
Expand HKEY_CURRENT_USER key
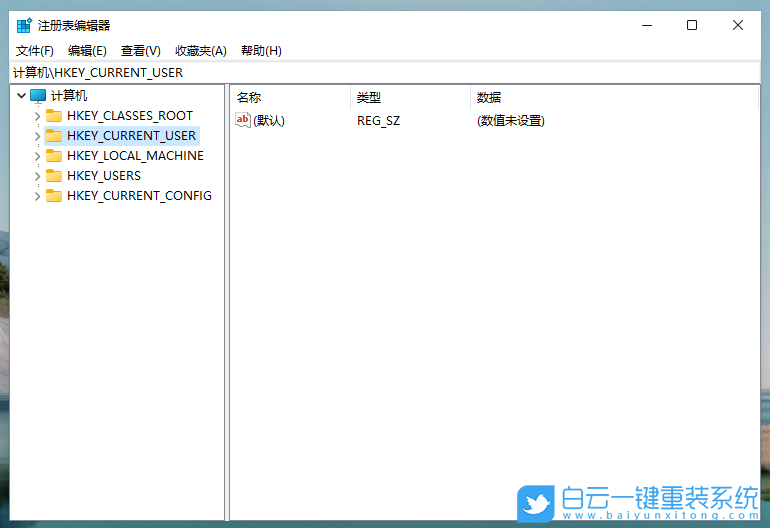point(37,136)
